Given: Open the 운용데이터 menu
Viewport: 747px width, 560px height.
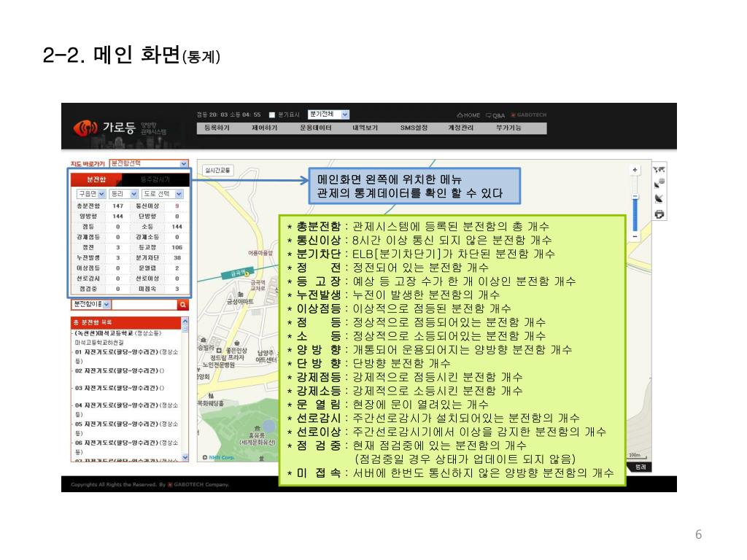Looking at the screenshot, I should 315,128.
